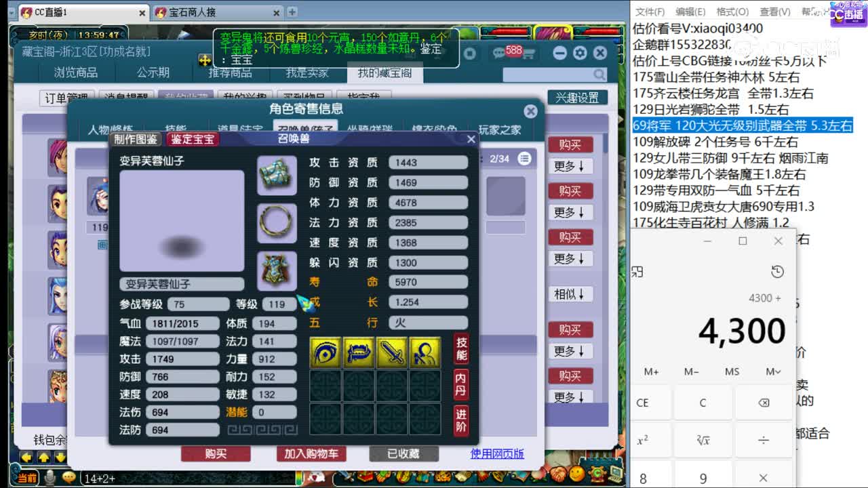Open the gear settings icon in title bar

(x=579, y=53)
